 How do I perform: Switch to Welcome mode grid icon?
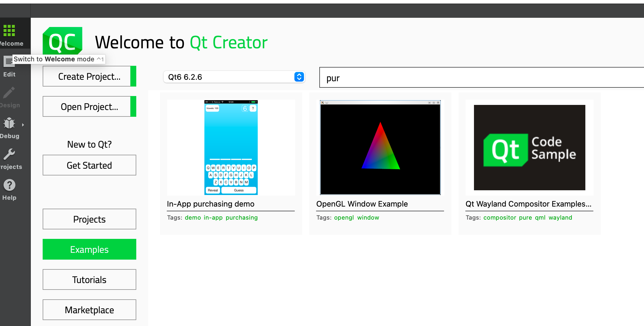(9, 31)
